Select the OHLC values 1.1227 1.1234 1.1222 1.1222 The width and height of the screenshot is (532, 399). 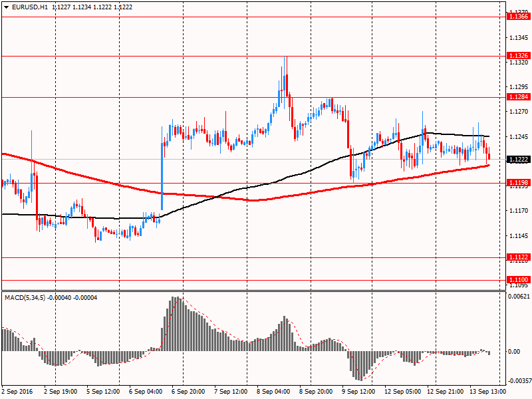[92, 7]
